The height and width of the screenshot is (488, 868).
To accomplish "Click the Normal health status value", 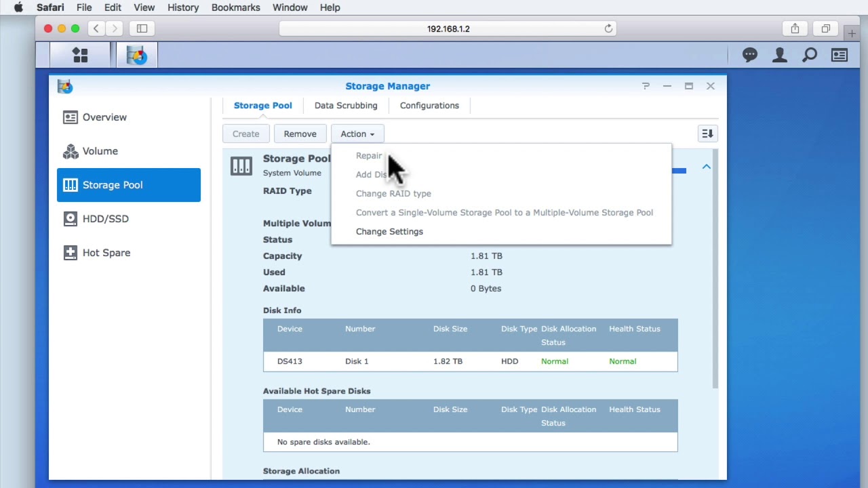I will coord(623,361).
